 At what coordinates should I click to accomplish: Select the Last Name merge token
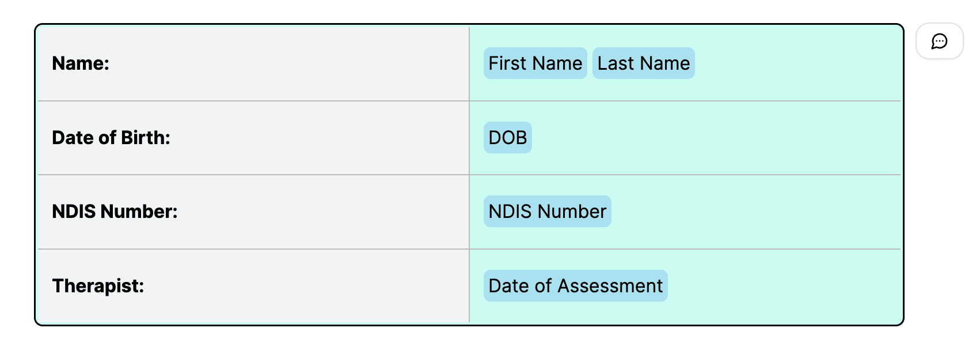[643, 63]
